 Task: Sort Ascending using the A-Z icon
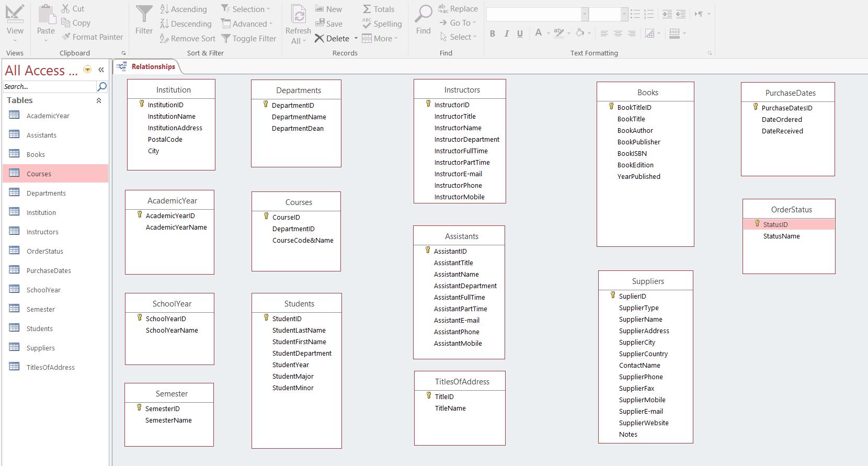click(x=164, y=9)
